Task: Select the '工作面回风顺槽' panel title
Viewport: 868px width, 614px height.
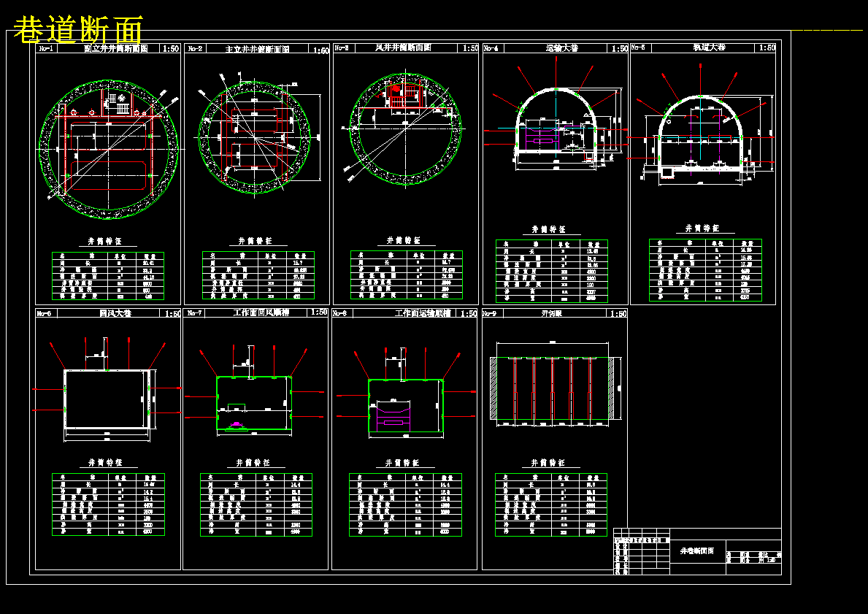Action: [x=261, y=312]
